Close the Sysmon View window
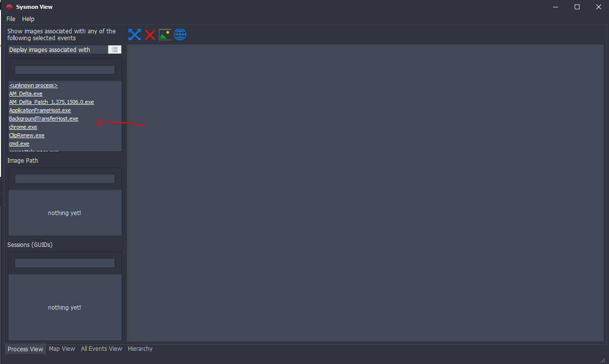 tap(598, 7)
